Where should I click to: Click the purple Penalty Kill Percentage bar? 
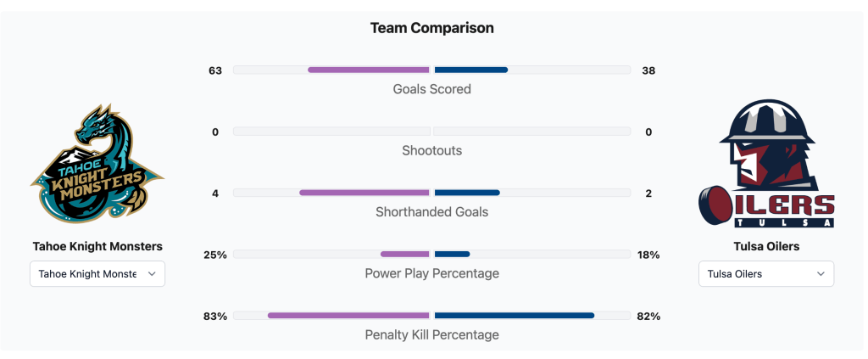tap(348, 316)
